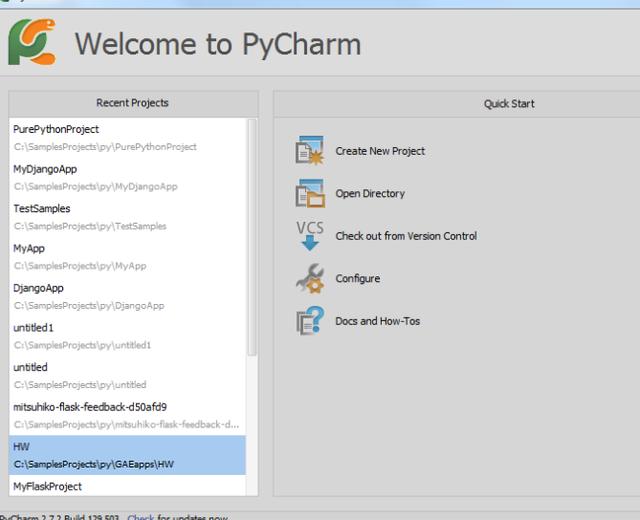Open the Configure option label
The height and width of the screenshot is (520, 640).
pos(358,278)
